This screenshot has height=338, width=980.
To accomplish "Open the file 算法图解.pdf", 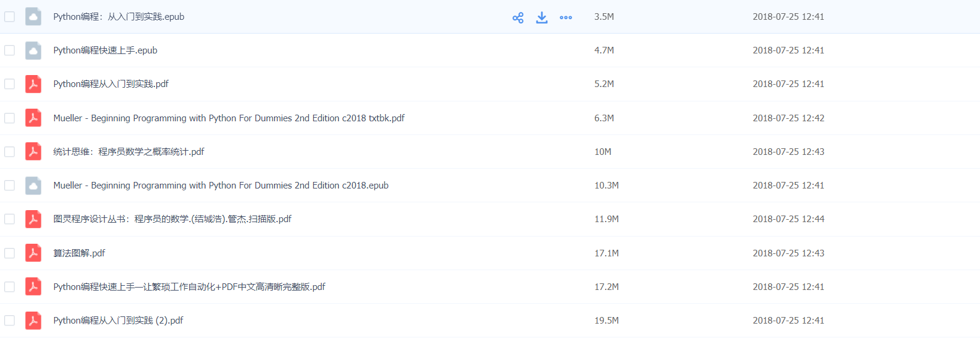I will (79, 253).
